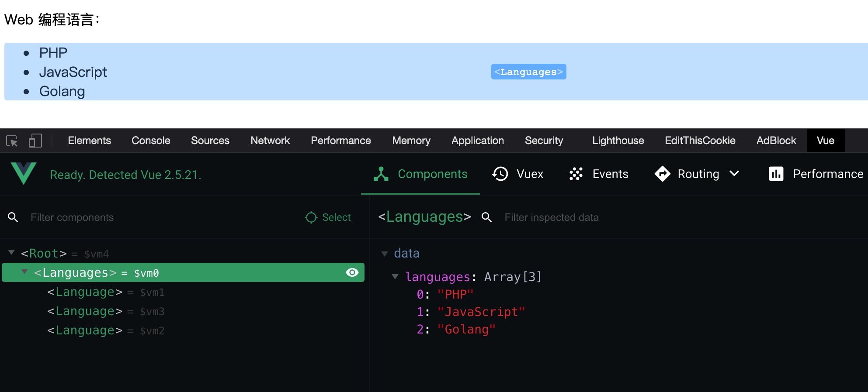The height and width of the screenshot is (392, 868).
Task: Click the Detected Vue 2.5.21 status text
Action: click(x=125, y=175)
